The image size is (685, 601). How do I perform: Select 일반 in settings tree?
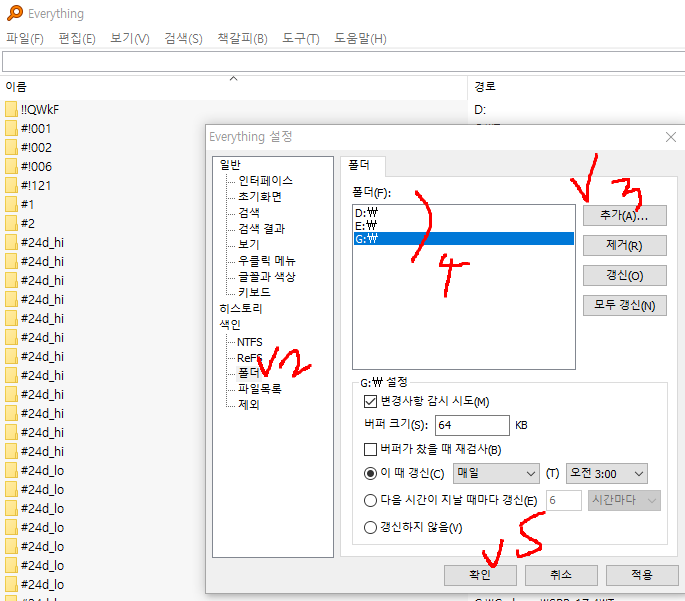click(x=230, y=165)
